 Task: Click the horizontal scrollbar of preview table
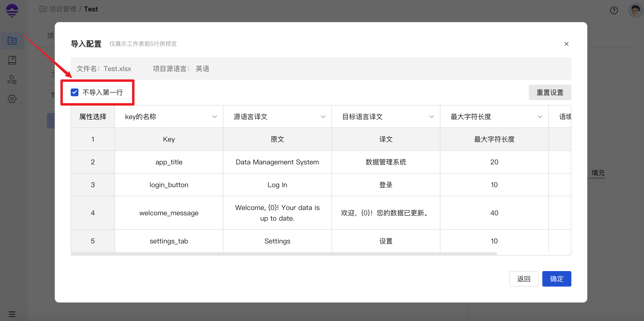pos(284,254)
